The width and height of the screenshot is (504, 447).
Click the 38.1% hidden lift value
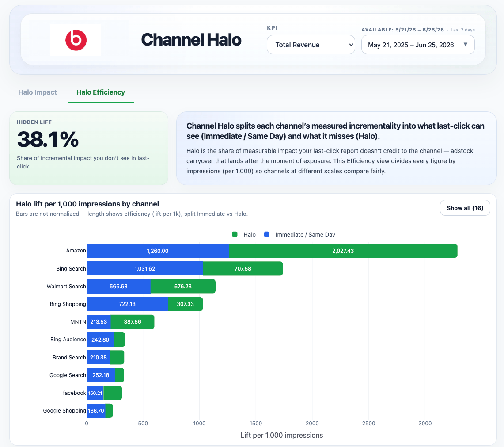[48, 139]
